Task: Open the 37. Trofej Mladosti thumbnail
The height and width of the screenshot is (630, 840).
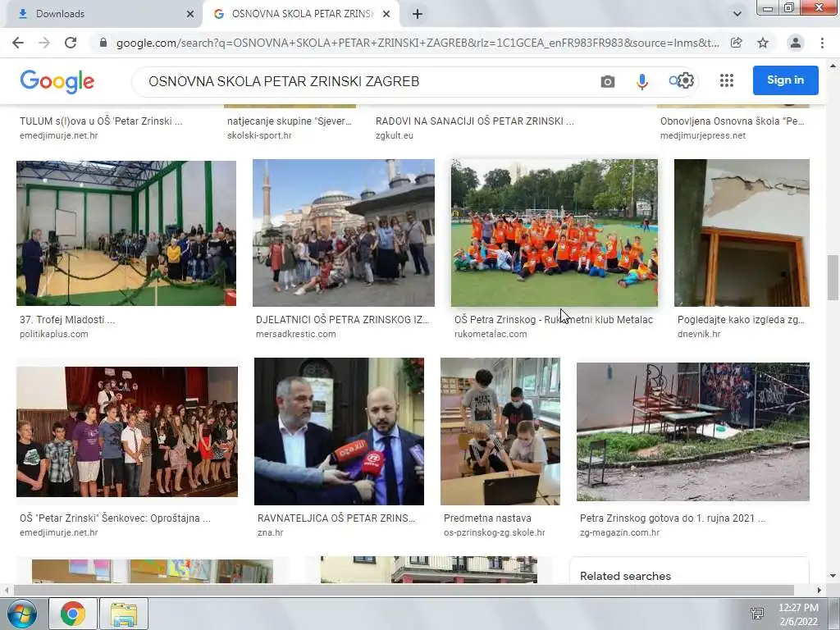Action: (x=126, y=233)
